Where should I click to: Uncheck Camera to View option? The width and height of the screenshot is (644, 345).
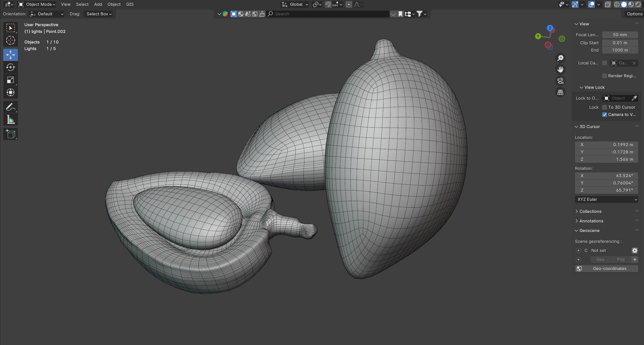click(604, 114)
